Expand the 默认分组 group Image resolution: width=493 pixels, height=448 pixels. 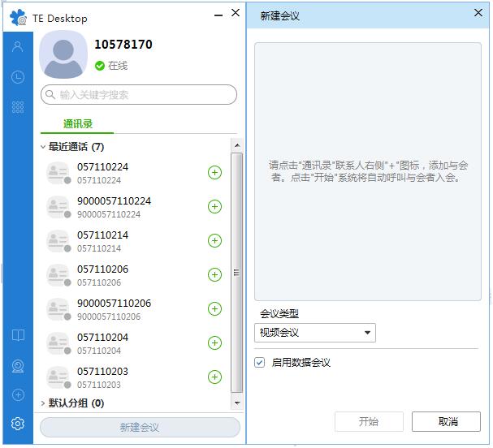(x=43, y=403)
